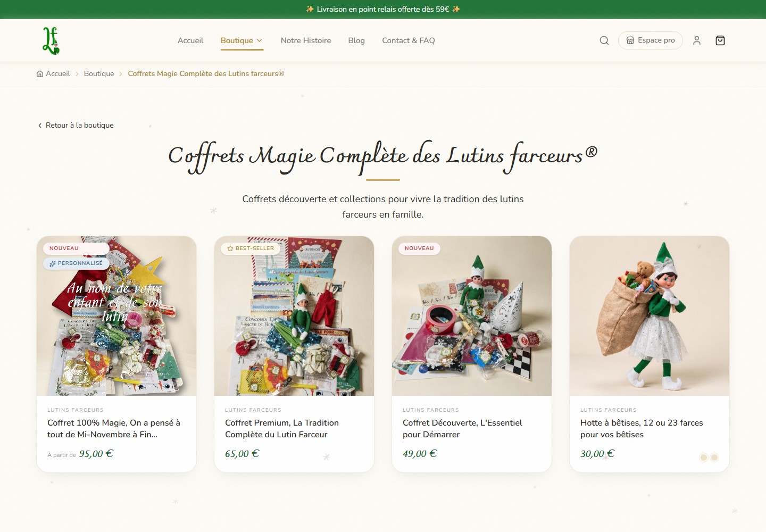Click the large Coffrets Magie Complète page heading
Image resolution: width=766 pixels, height=532 pixels.
[x=383, y=157]
